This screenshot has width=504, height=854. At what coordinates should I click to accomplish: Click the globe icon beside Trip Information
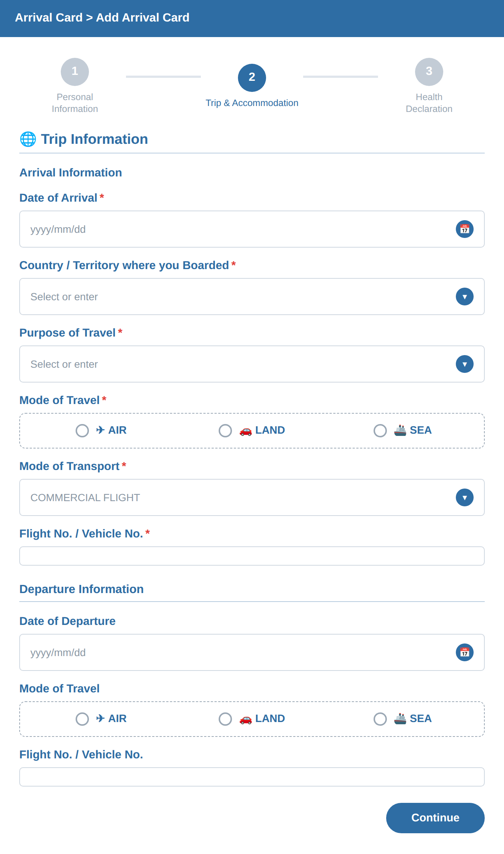pos(28,139)
